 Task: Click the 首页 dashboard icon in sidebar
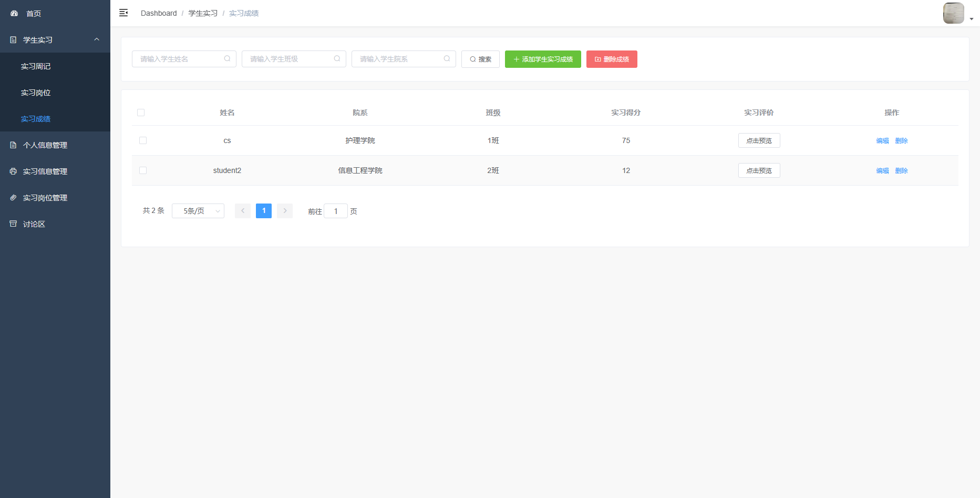coord(14,14)
